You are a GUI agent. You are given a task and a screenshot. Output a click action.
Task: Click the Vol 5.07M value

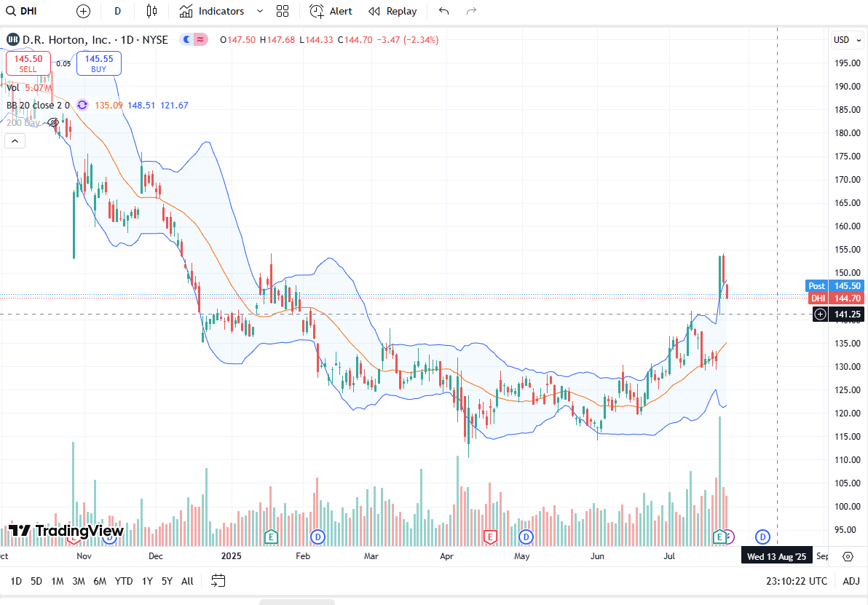point(38,87)
